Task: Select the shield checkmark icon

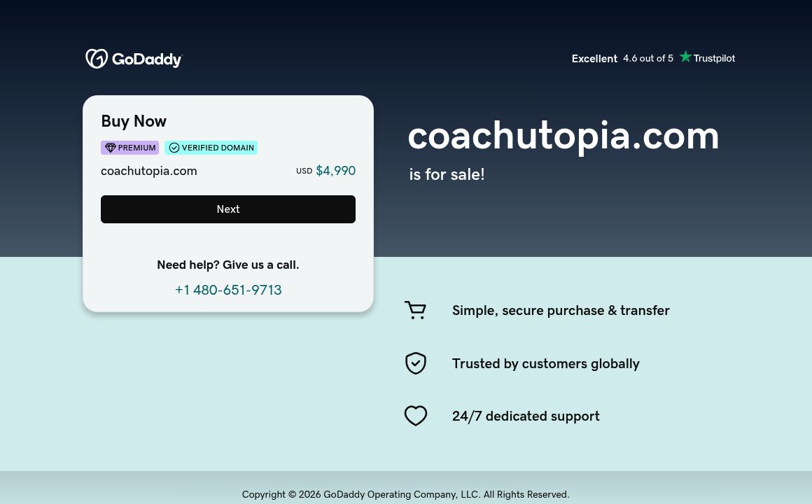Action: (416, 363)
